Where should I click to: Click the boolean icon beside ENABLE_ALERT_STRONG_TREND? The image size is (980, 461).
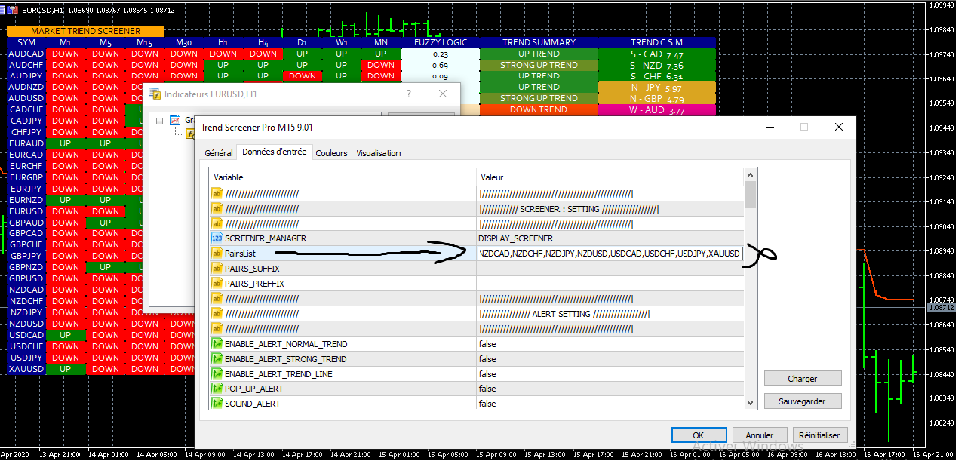click(217, 359)
